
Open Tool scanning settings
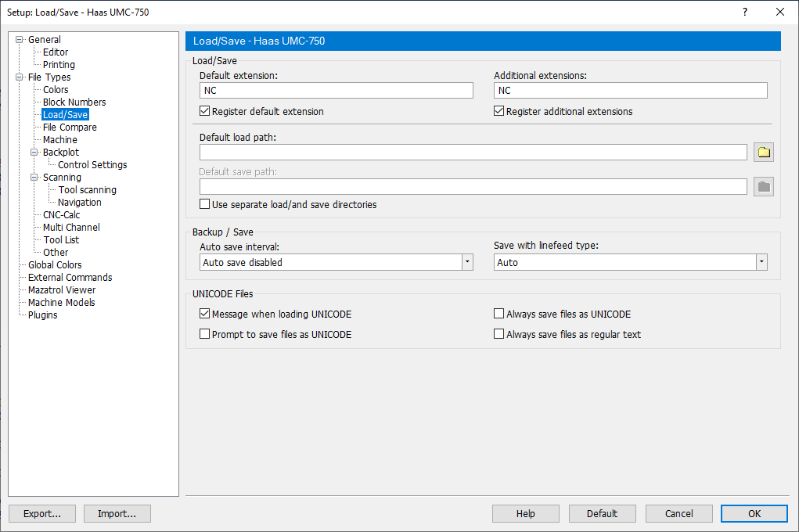tap(87, 189)
